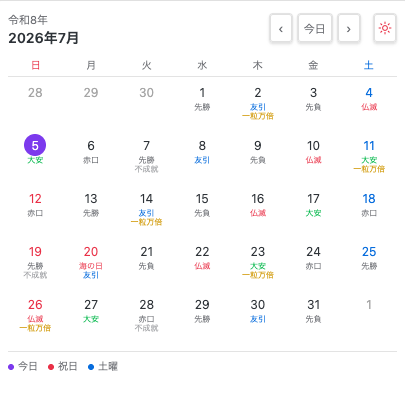Go to previous month with left chevron
This screenshot has width=405, height=397.
[x=281, y=28]
